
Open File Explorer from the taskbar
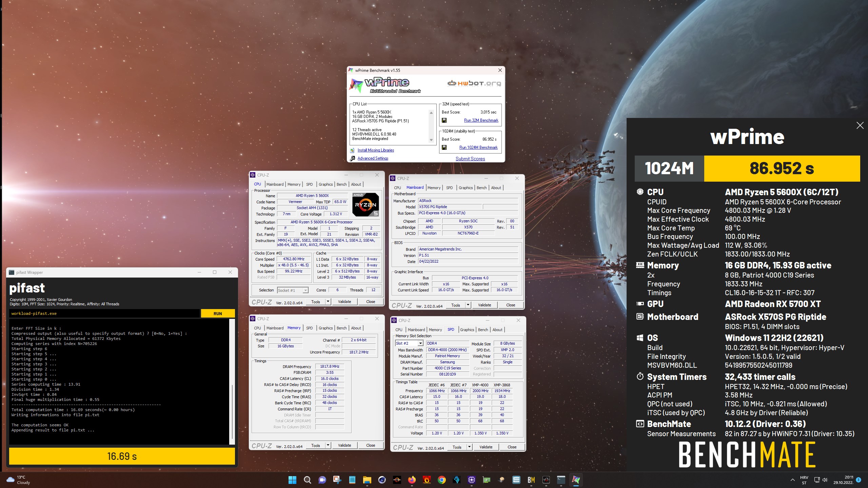[367, 480]
